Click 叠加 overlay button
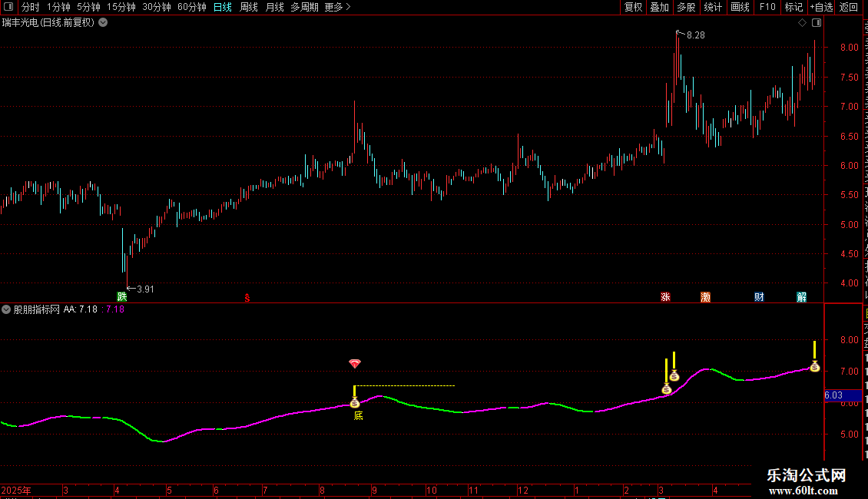 659,7
